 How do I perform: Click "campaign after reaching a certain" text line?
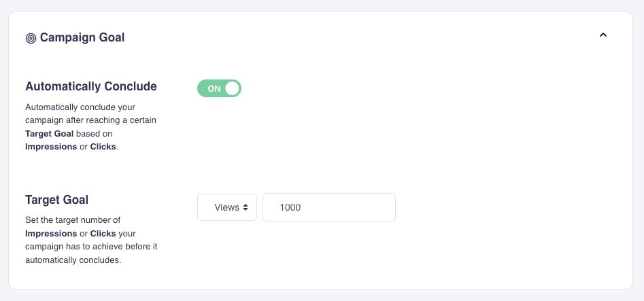(x=90, y=120)
